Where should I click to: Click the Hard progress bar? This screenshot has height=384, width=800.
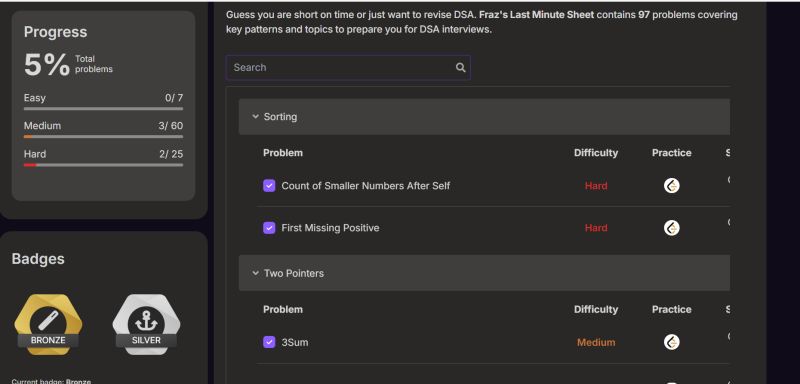click(103, 165)
